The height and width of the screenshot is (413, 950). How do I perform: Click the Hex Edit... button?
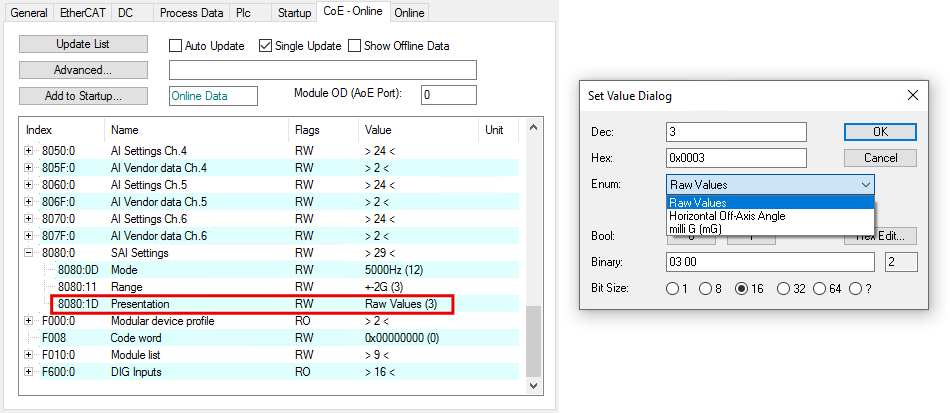point(880,236)
